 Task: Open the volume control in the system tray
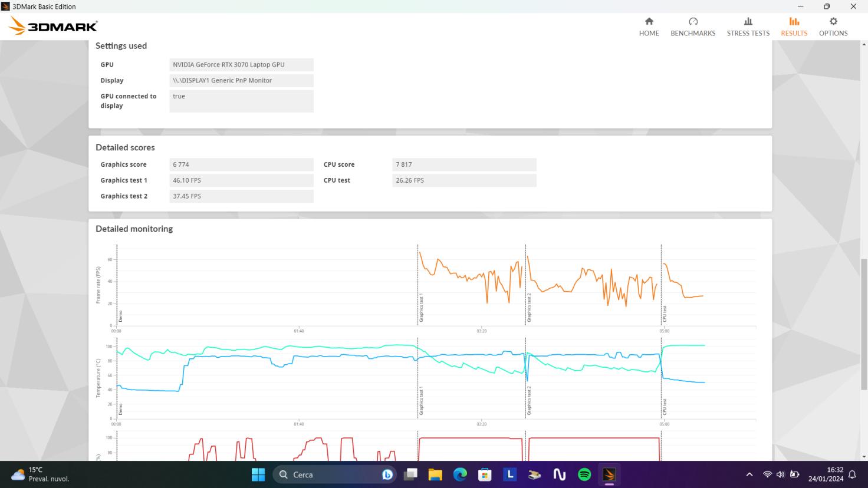[780, 474]
